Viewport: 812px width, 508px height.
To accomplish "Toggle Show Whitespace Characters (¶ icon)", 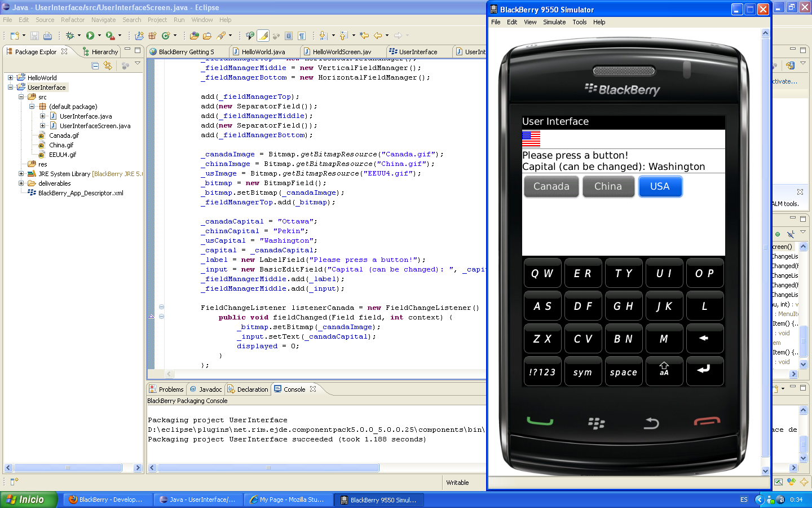I will point(301,36).
